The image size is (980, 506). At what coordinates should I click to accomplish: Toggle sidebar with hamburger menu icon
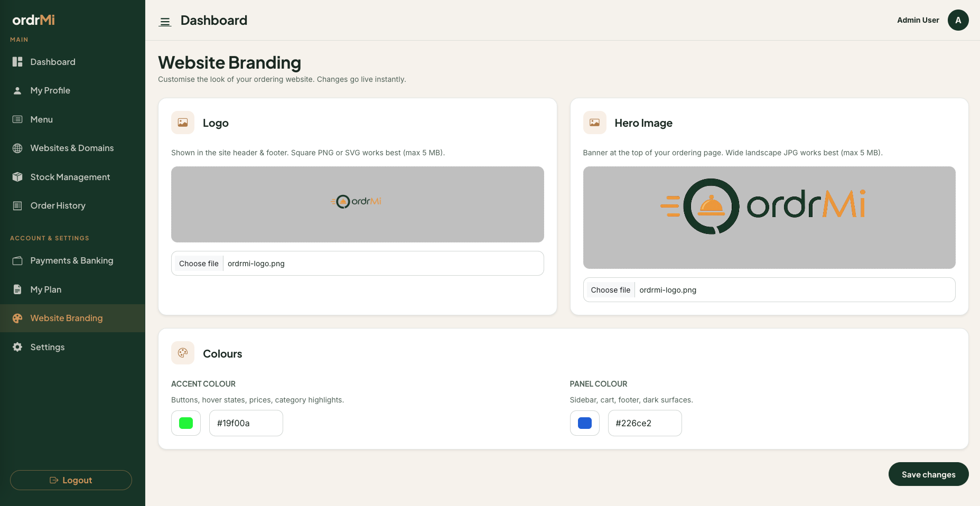[165, 22]
